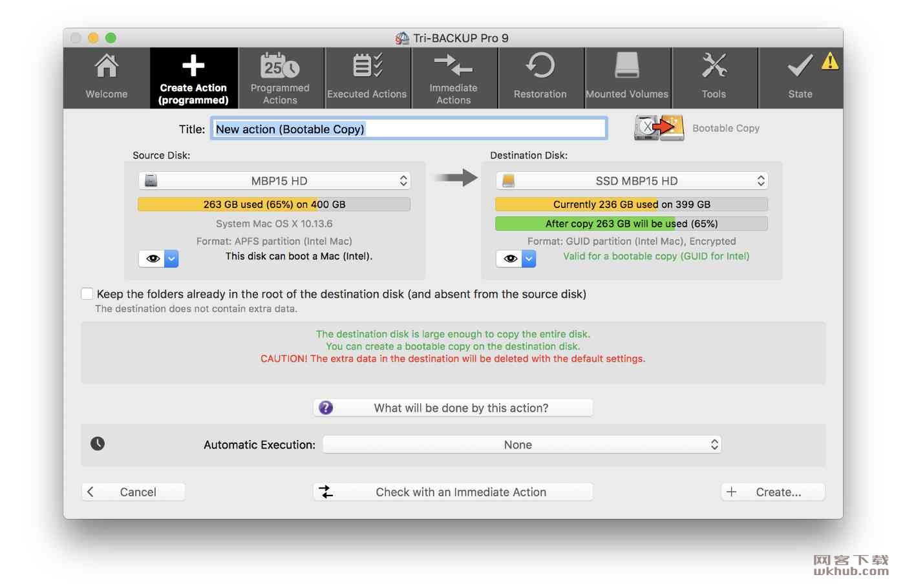Click Valid for a bootable copy text

[x=656, y=256]
